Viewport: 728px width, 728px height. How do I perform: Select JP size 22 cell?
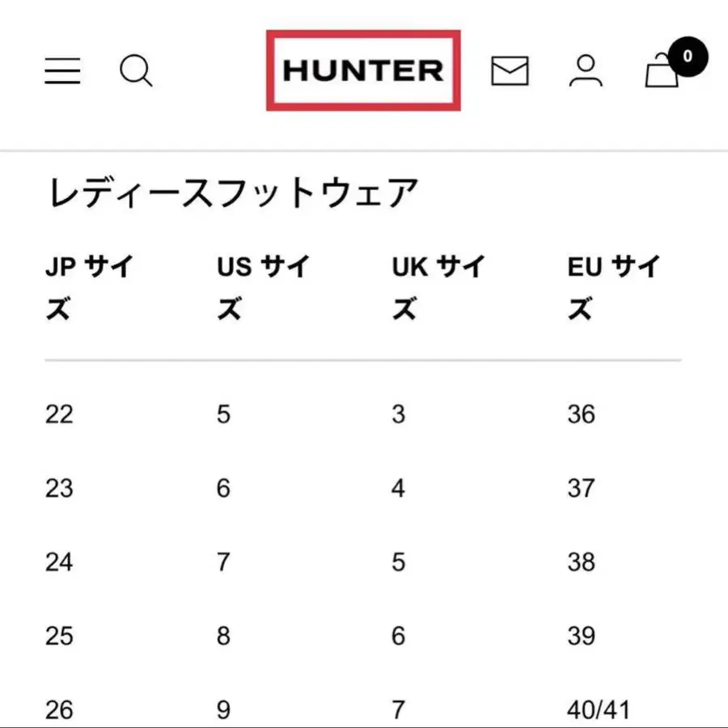59,415
